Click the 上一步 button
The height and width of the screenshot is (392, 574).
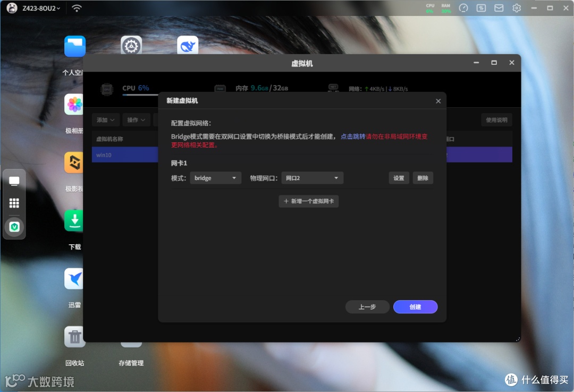[367, 307]
